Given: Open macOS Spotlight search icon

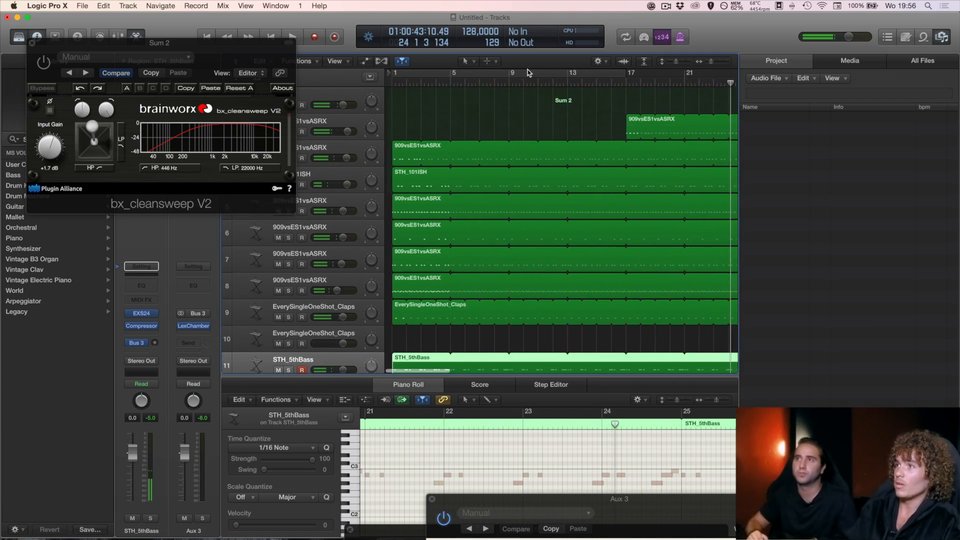Looking at the screenshot, I should click(x=928, y=6).
